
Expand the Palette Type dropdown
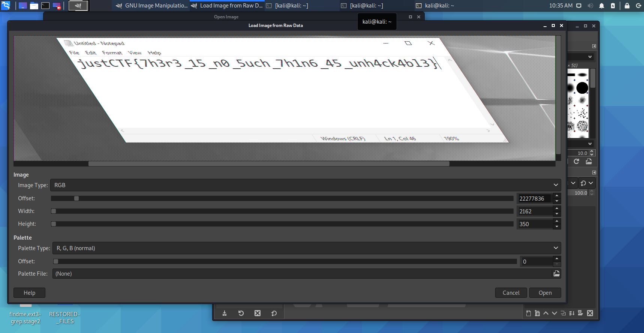coord(306,248)
